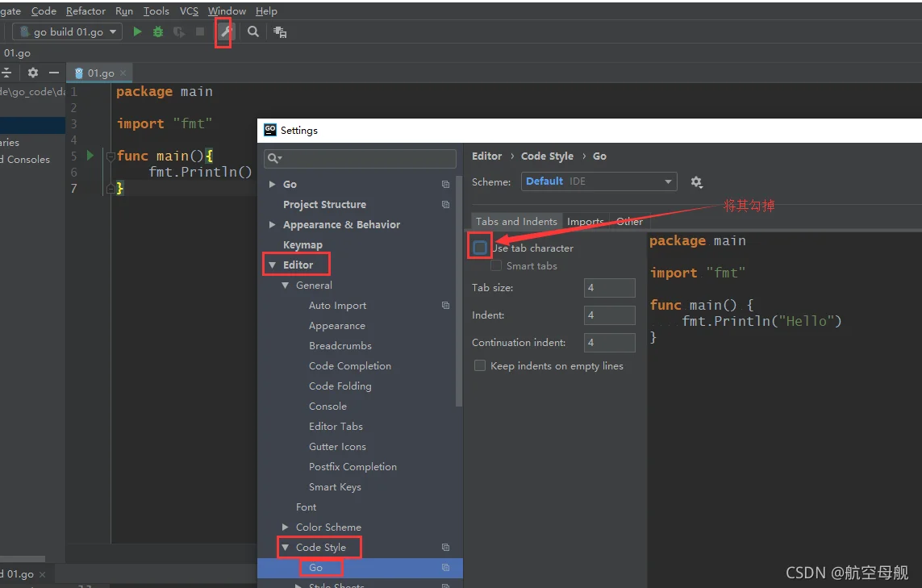Image resolution: width=922 pixels, height=588 pixels.
Task: Select Code Completion settings item
Action: (350, 365)
